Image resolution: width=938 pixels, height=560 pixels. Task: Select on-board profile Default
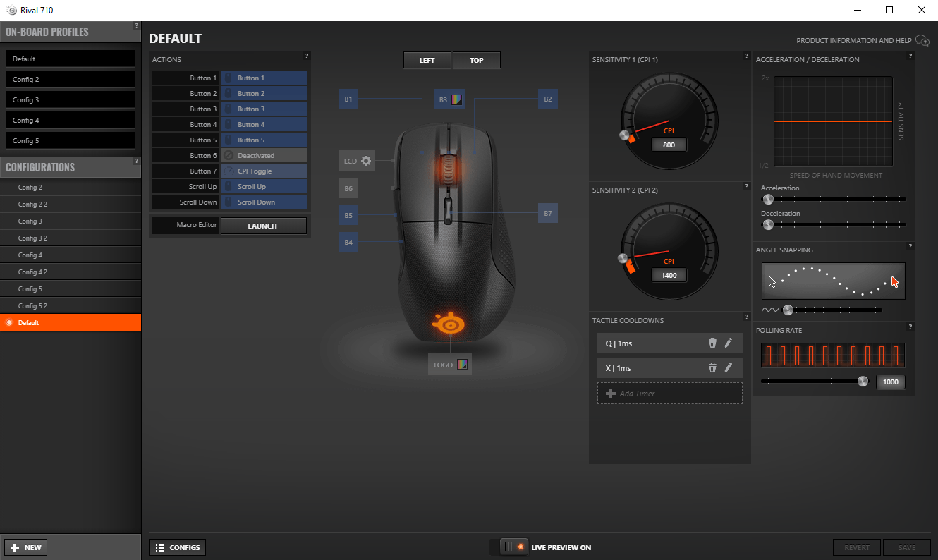[x=70, y=59]
